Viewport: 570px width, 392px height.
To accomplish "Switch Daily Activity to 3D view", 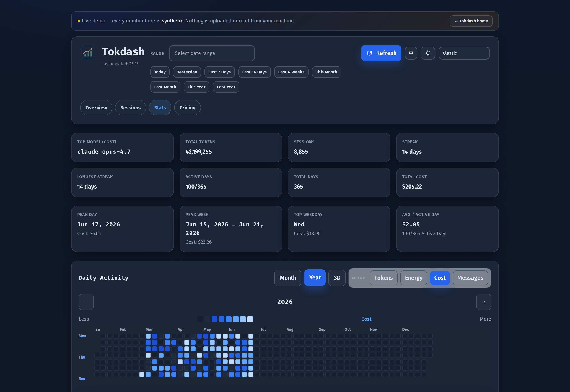I will (337, 278).
